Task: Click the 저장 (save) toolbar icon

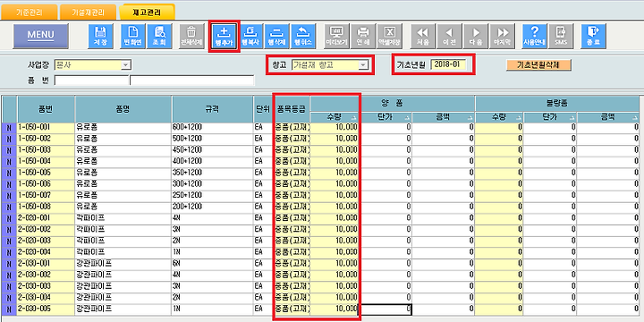Action: tap(100, 36)
